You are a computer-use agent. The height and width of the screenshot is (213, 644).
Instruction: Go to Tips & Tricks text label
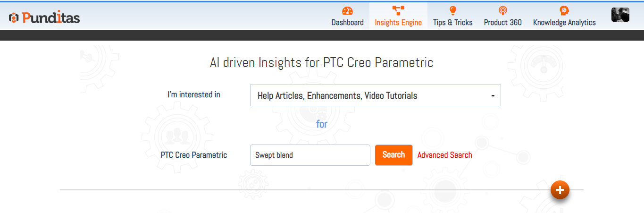453,22
